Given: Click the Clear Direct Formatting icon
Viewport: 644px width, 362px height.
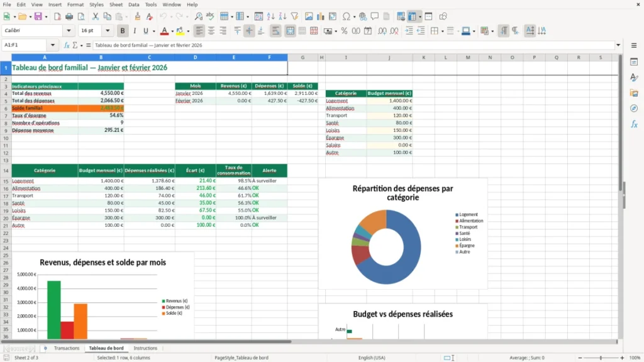Looking at the screenshot, I should pyautogui.click(x=150, y=16).
